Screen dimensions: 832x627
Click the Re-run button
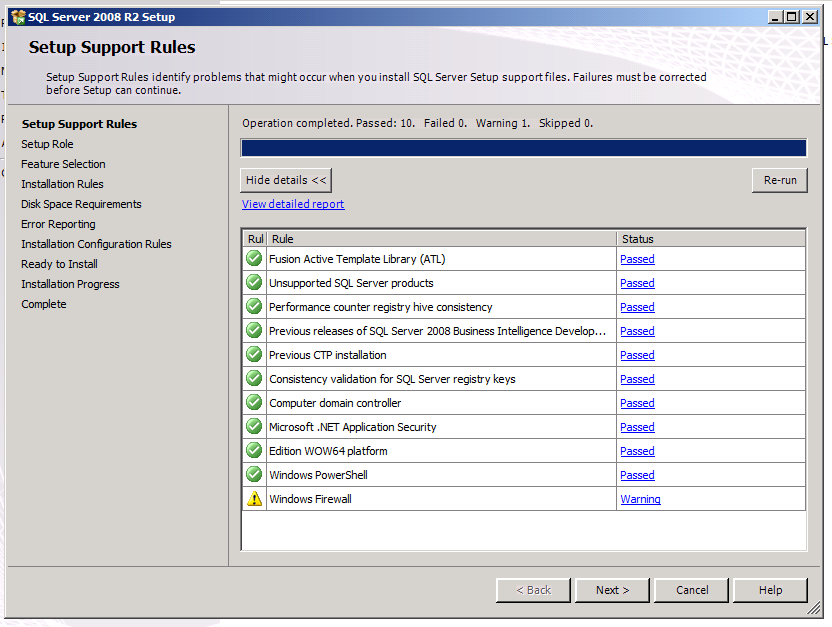pos(780,180)
